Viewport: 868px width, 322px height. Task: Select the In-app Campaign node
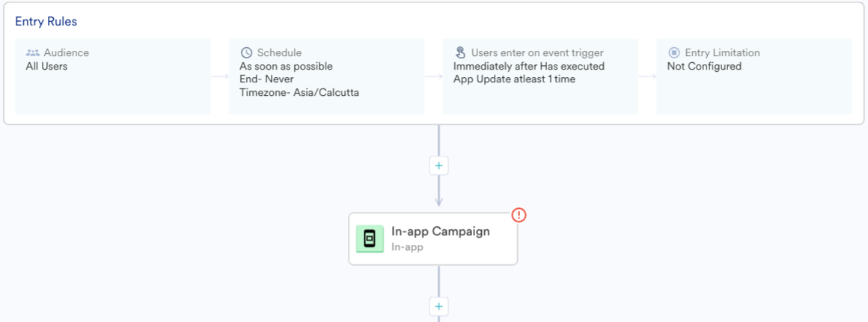[433, 239]
